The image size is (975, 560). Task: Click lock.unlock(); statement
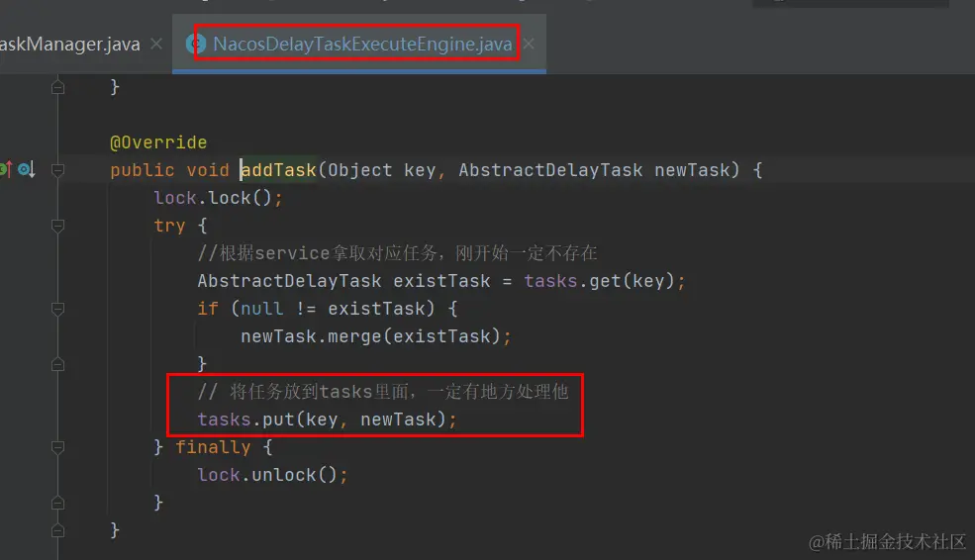click(x=272, y=475)
